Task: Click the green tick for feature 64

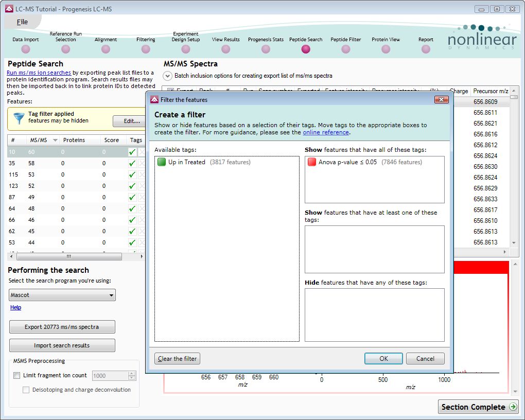Action: point(132,208)
